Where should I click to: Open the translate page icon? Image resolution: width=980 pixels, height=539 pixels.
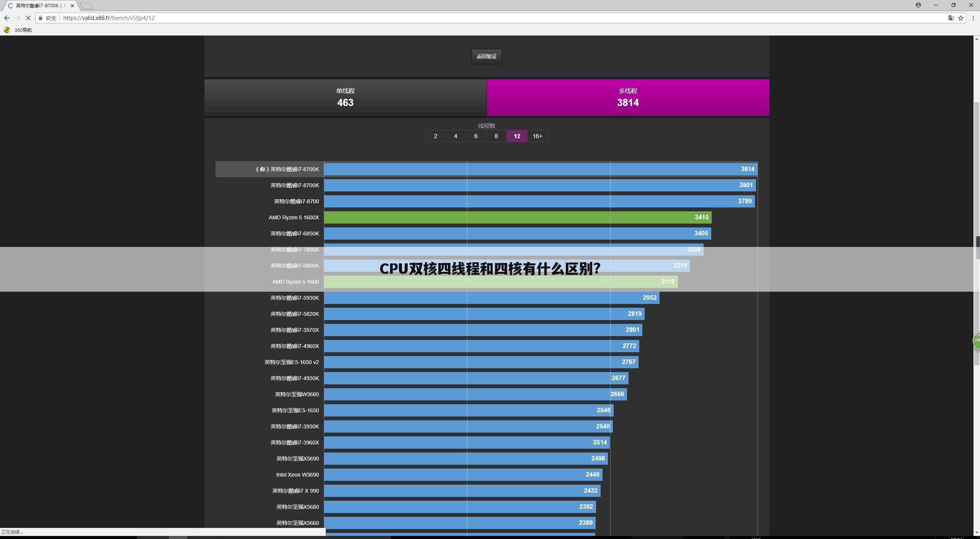(x=951, y=18)
